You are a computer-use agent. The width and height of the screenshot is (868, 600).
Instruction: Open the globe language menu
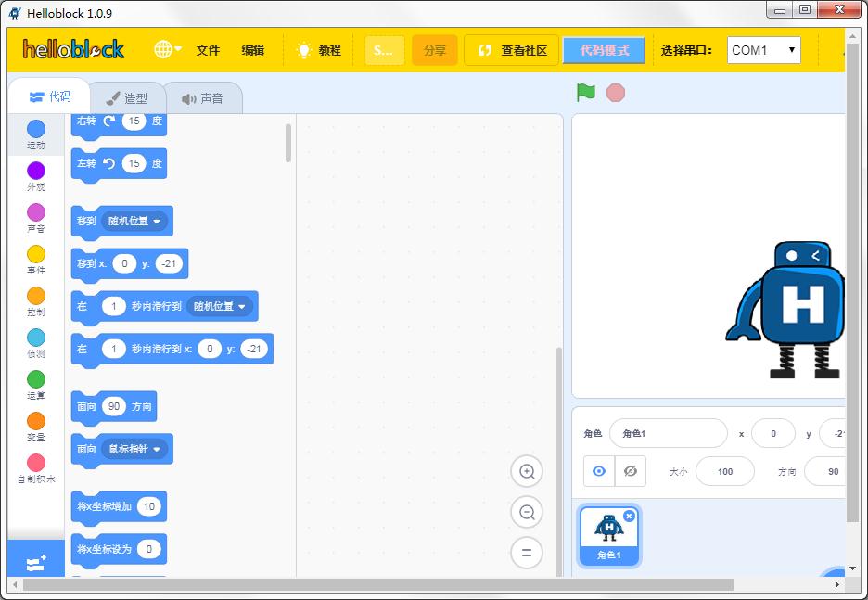[167, 50]
